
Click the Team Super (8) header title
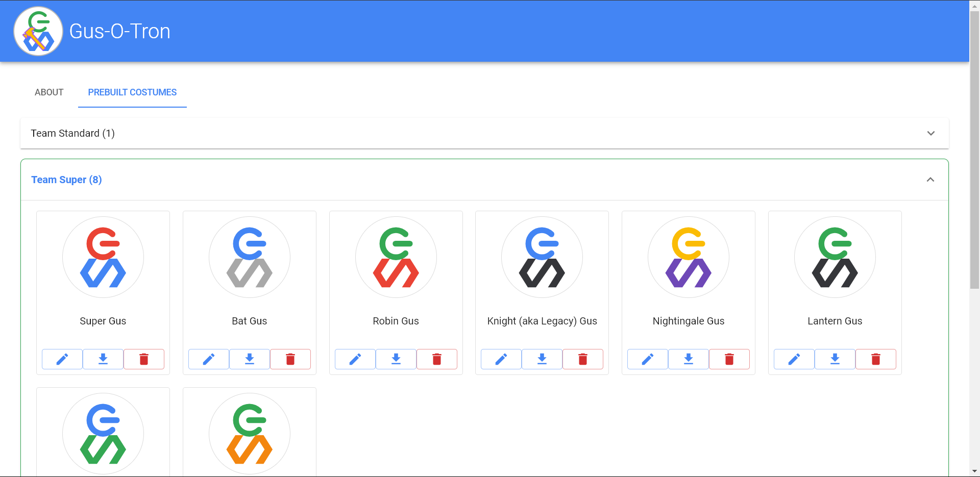pos(66,180)
